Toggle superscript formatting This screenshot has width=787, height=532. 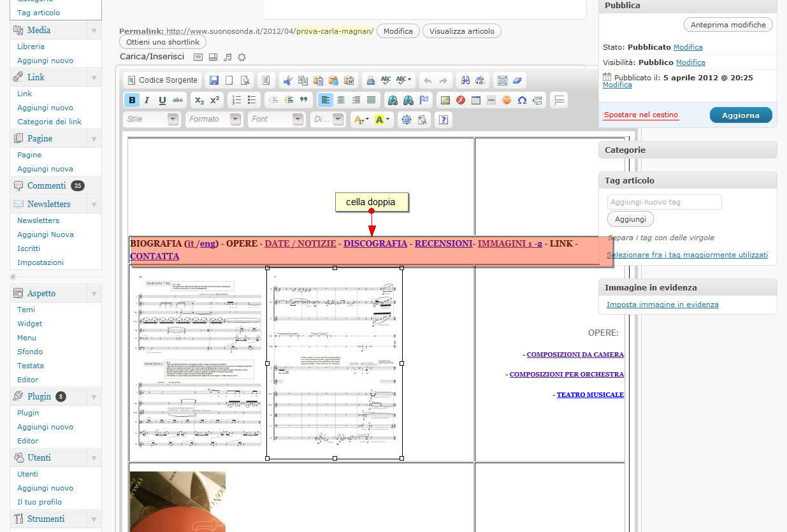pos(215,100)
